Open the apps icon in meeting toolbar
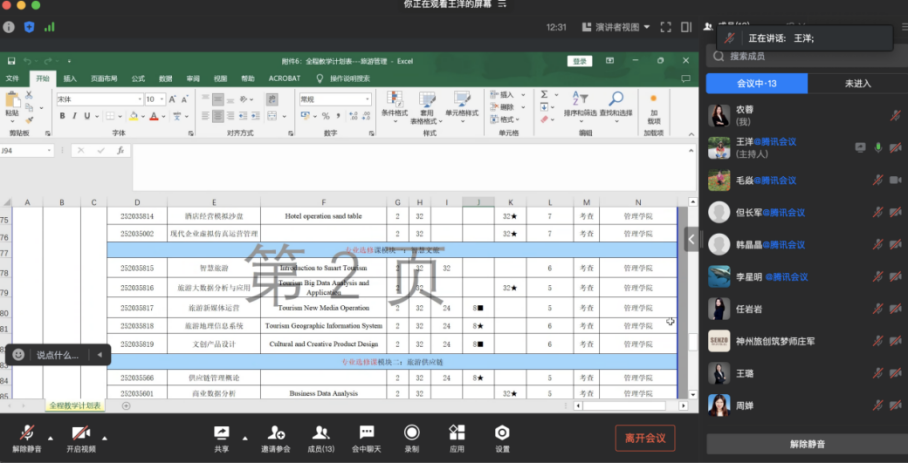Screen dimensions: 908x464 (457, 432)
